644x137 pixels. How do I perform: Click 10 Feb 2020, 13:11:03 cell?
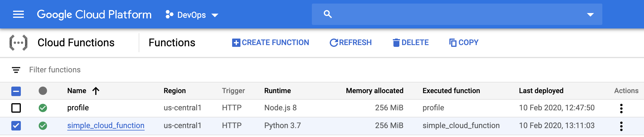point(557,126)
